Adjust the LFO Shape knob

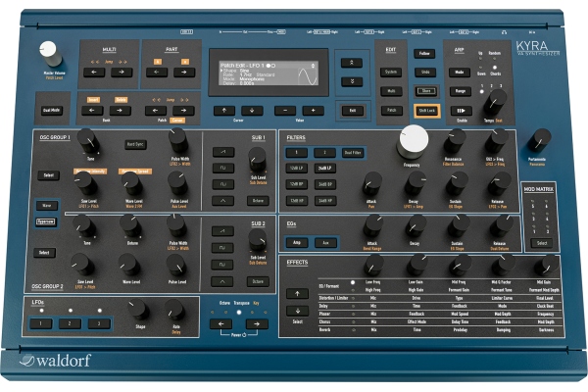click(x=138, y=310)
